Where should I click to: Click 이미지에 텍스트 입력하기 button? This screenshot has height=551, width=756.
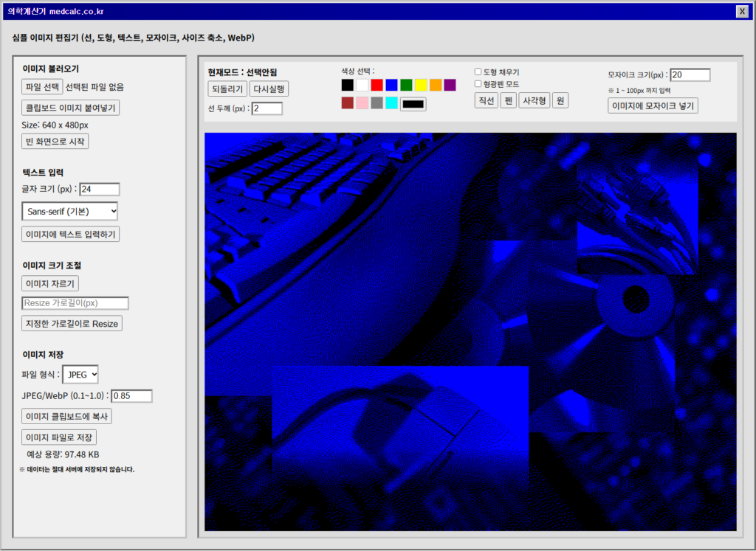coord(70,234)
